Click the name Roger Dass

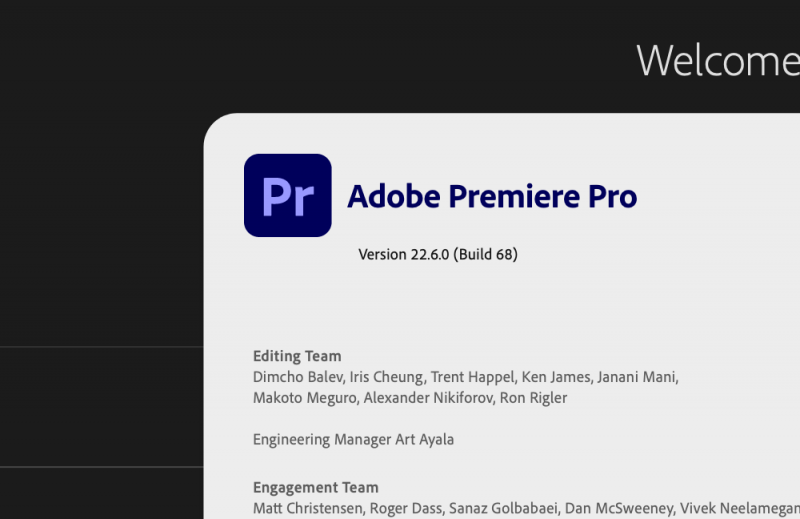pos(406,508)
